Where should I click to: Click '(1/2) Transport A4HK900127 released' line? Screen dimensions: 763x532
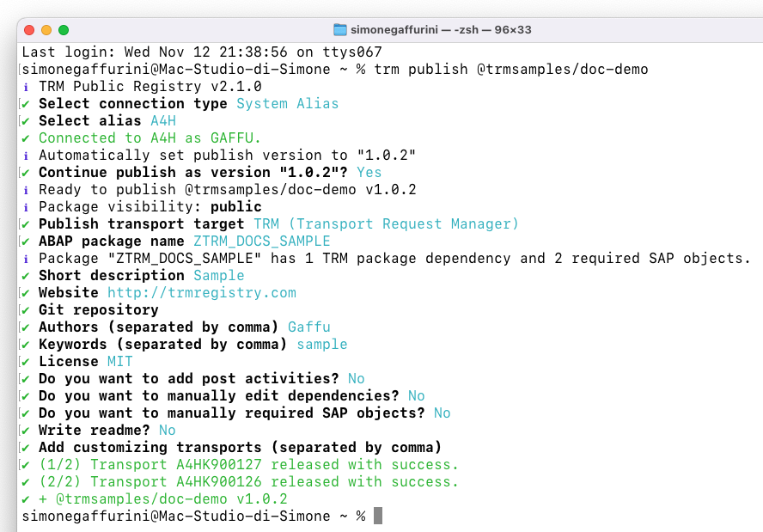248,465
